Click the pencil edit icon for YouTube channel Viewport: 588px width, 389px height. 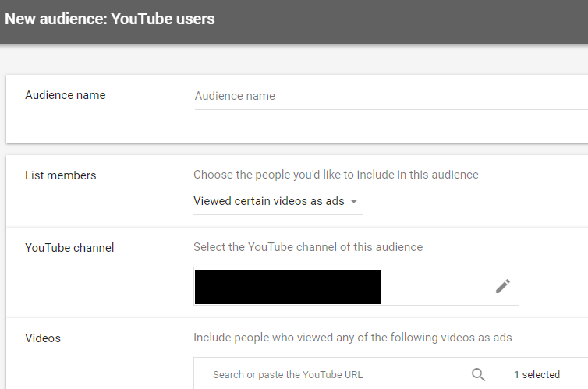[502, 286]
